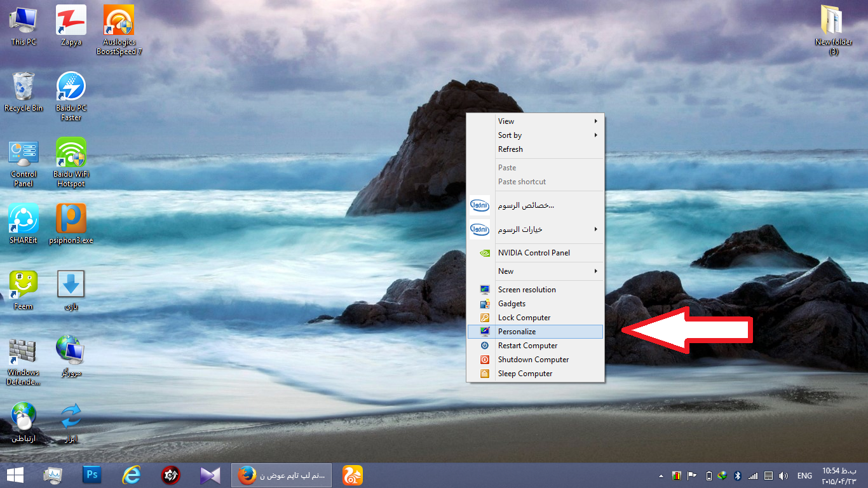
Task: Open the network signal tray icon
Action: (753, 475)
